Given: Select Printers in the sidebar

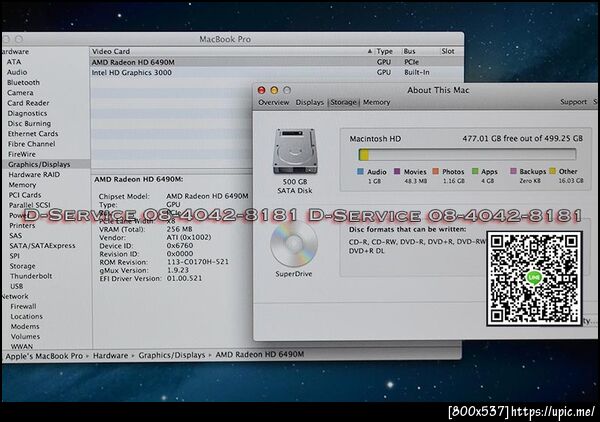Looking at the screenshot, I should coord(22,225).
